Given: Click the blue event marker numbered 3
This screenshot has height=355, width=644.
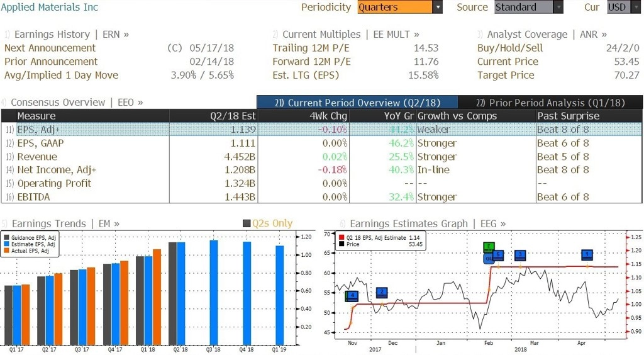Looking at the screenshot, I should [520, 255].
